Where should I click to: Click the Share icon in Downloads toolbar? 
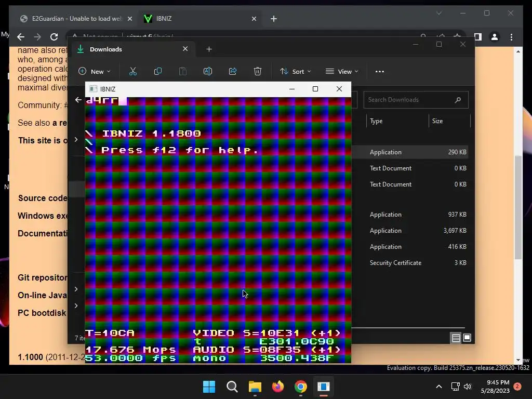(233, 71)
